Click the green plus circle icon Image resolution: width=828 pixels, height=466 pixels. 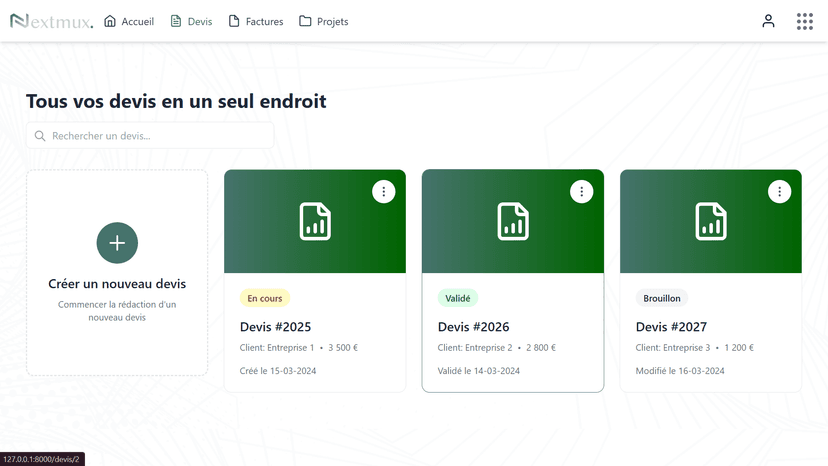(x=117, y=243)
